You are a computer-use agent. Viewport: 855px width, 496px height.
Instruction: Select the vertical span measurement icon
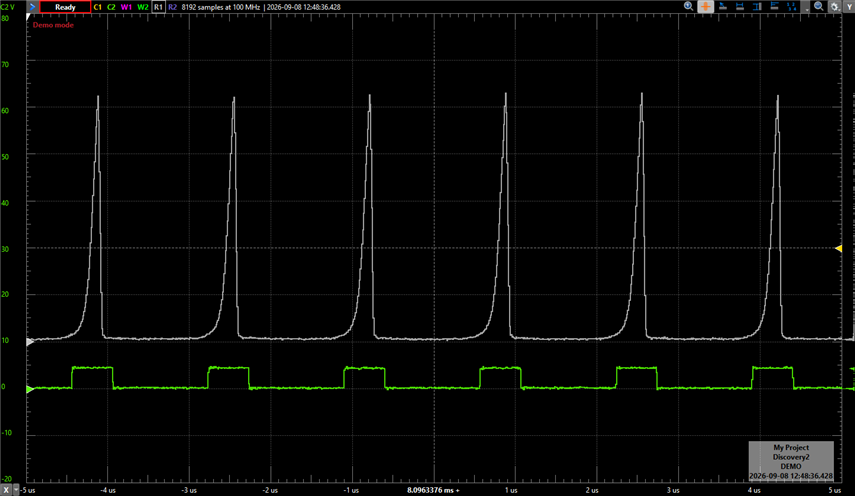pos(757,7)
